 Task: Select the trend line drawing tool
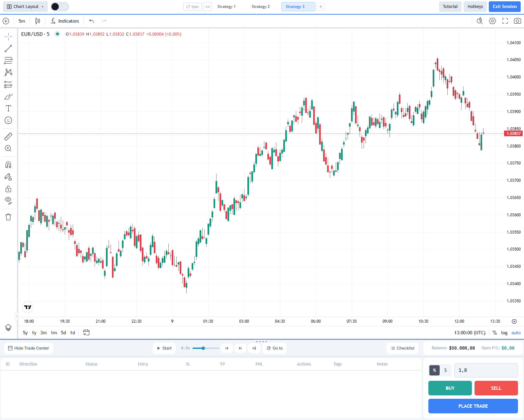click(8, 49)
